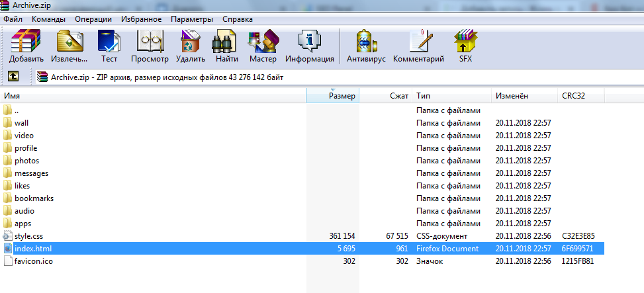Screen dimensions: 644x293
Task: Sort by the Тип column header
Action: click(452, 96)
